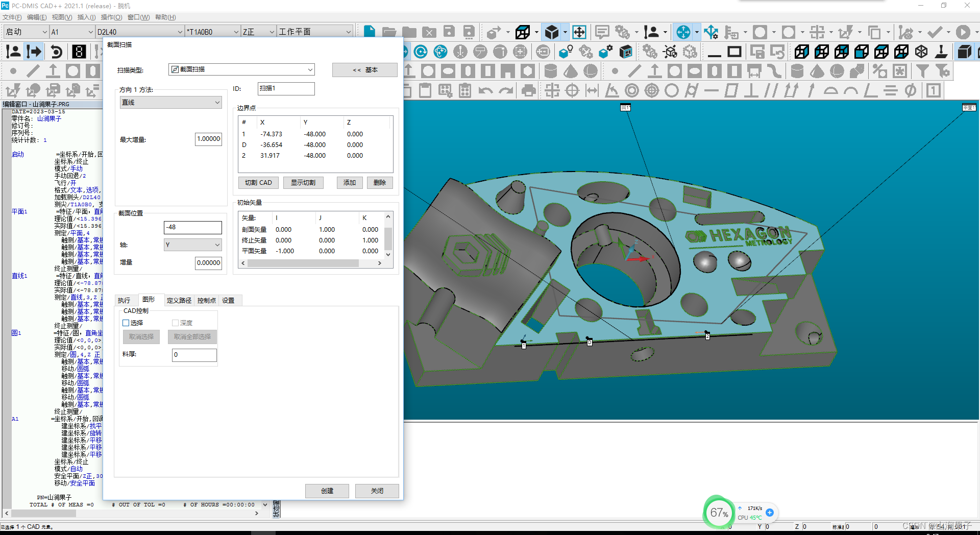Switch to the 执行 tab
This screenshot has height=535, width=980.
click(124, 300)
